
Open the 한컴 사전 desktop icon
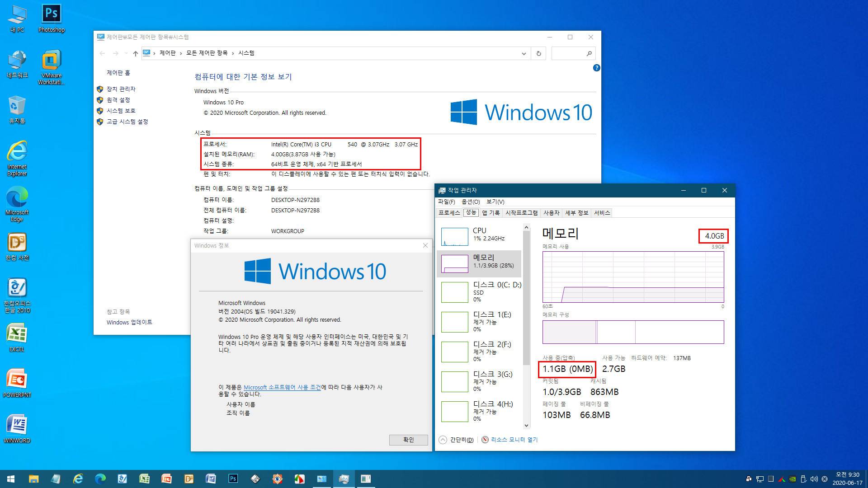[17, 247]
